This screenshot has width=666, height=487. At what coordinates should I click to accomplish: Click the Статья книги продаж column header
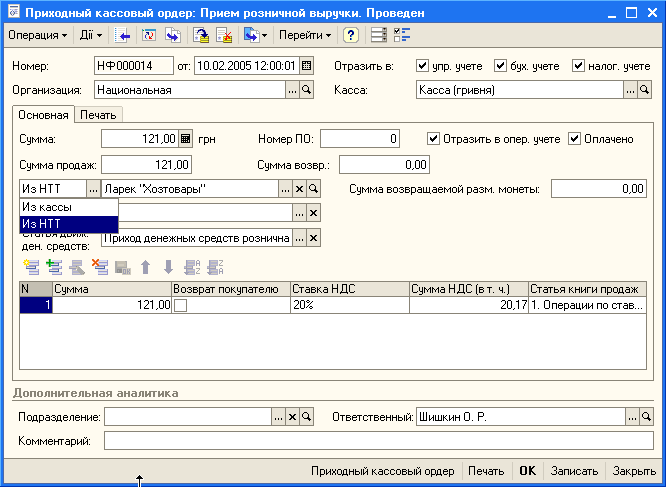pyautogui.click(x=587, y=289)
